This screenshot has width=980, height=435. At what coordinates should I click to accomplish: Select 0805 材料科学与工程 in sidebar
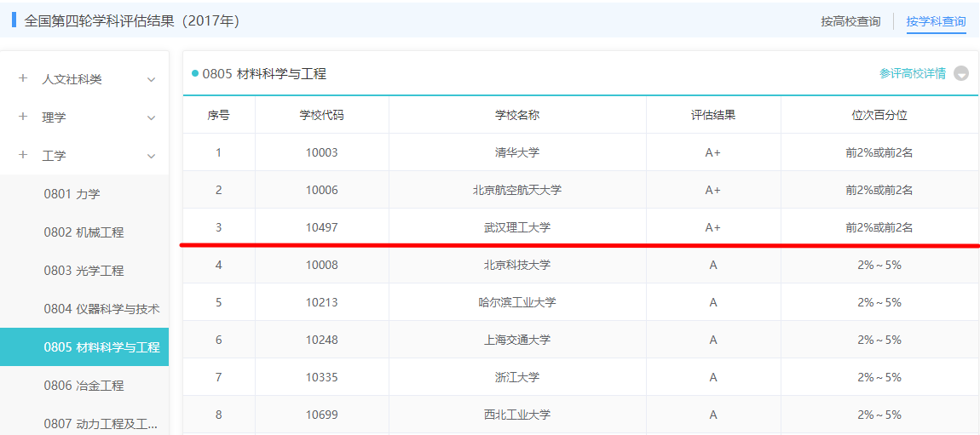84,347
